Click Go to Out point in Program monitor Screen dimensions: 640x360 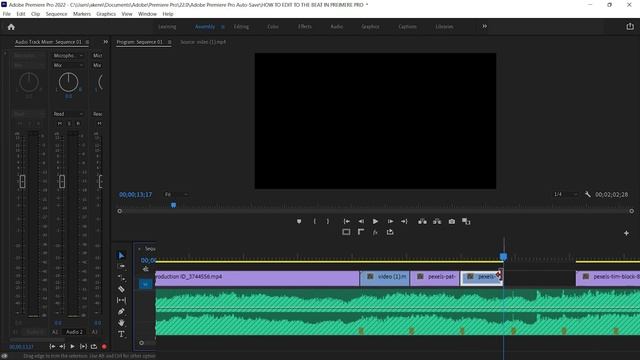pos(404,221)
